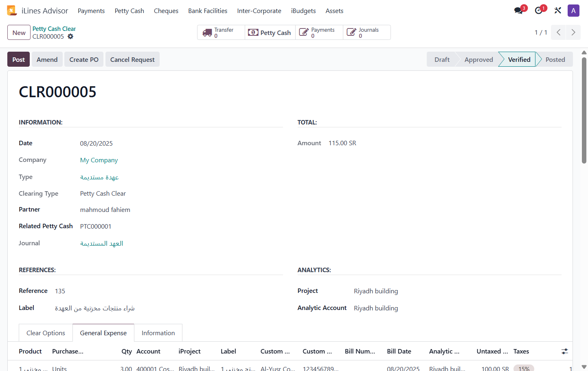Open the column settings adjust icon

tap(565, 351)
